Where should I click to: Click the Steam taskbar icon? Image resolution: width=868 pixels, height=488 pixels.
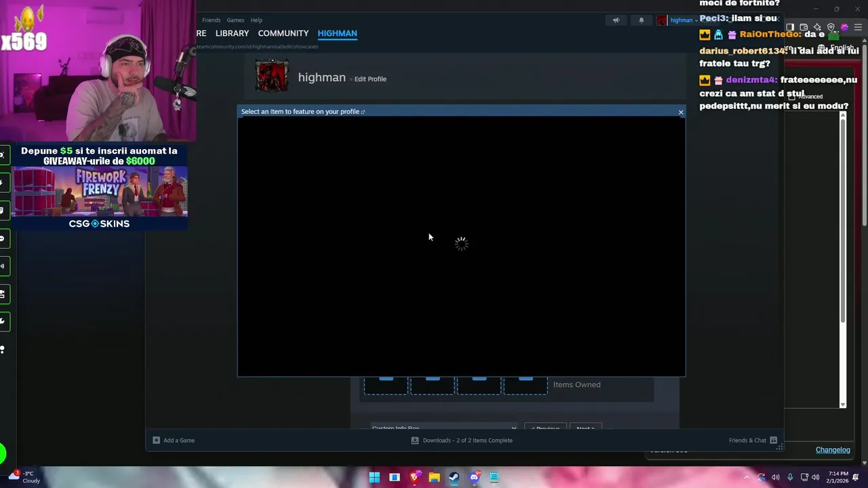tap(454, 477)
